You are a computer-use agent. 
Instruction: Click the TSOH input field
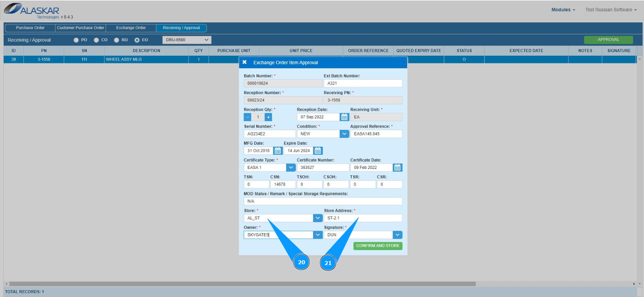click(x=309, y=184)
